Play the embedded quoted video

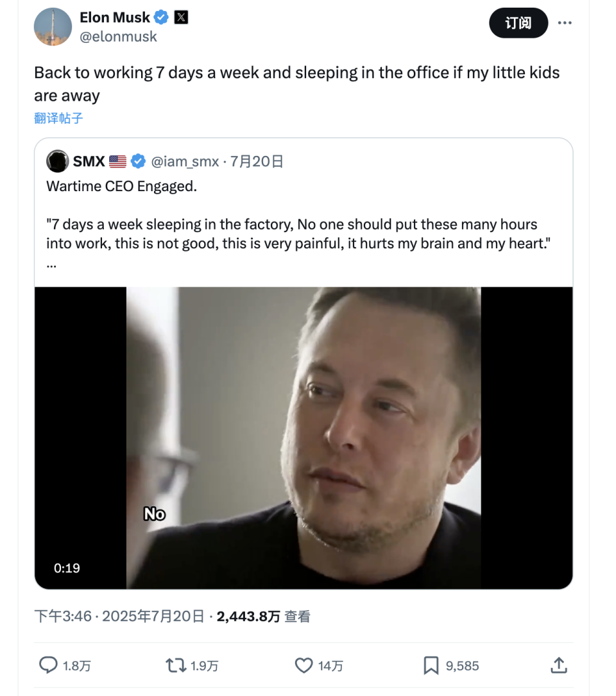(x=304, y=437)
